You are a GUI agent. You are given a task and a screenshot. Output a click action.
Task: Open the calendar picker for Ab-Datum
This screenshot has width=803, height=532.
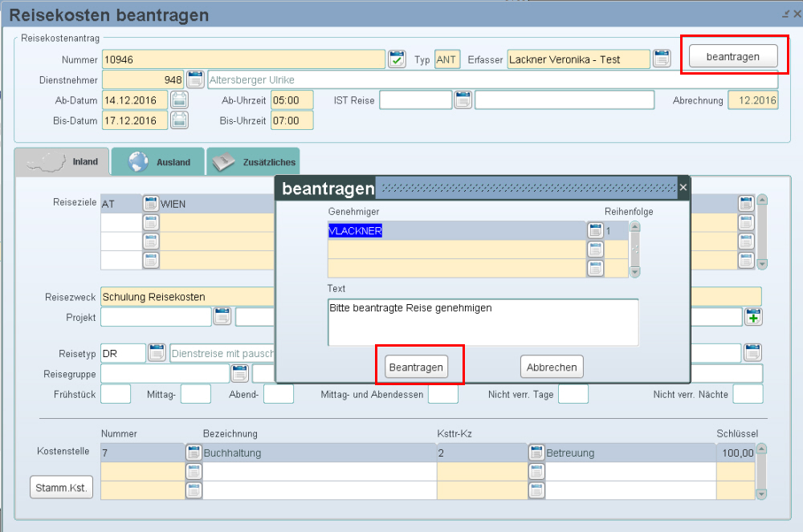(x=179, y=99)
